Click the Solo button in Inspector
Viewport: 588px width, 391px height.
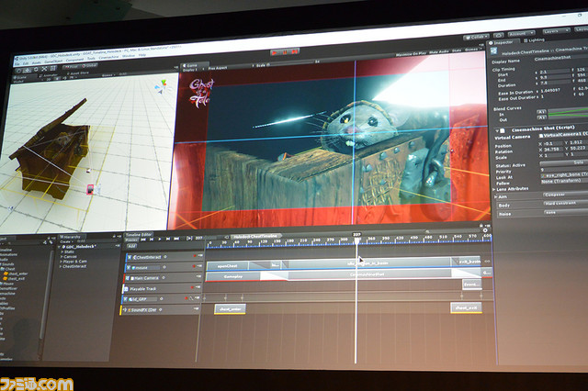coord(564,162)
